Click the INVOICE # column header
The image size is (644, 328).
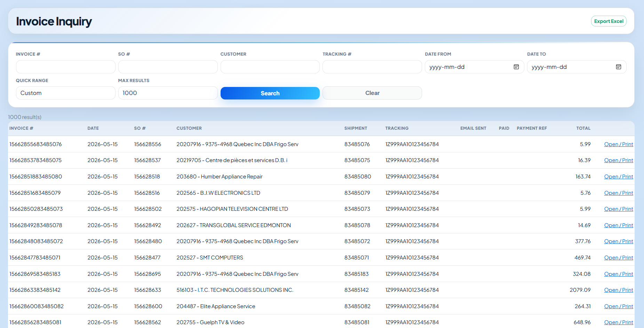pos(21,128)
